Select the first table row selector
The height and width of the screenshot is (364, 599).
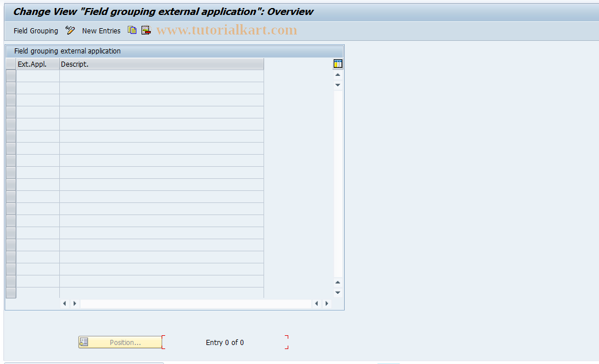pyautogui.click(x=11, y=76)
